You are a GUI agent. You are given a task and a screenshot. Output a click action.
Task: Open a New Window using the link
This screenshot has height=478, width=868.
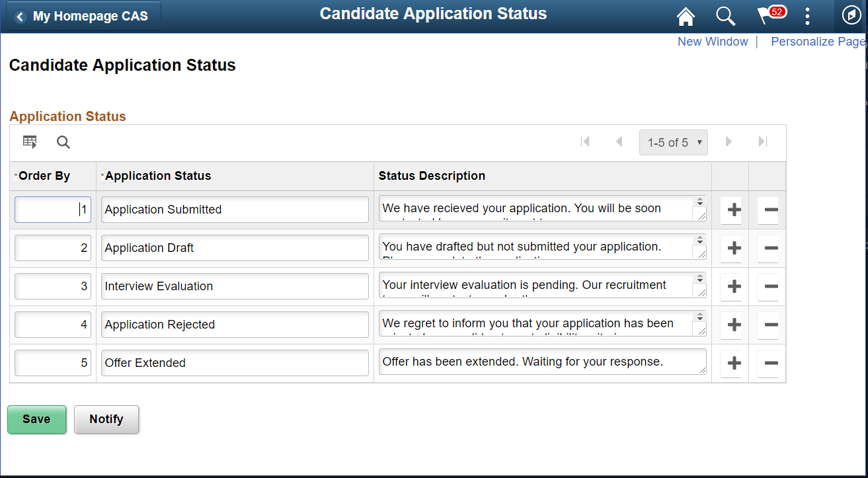pyautogui.click(x=713, y=41)
